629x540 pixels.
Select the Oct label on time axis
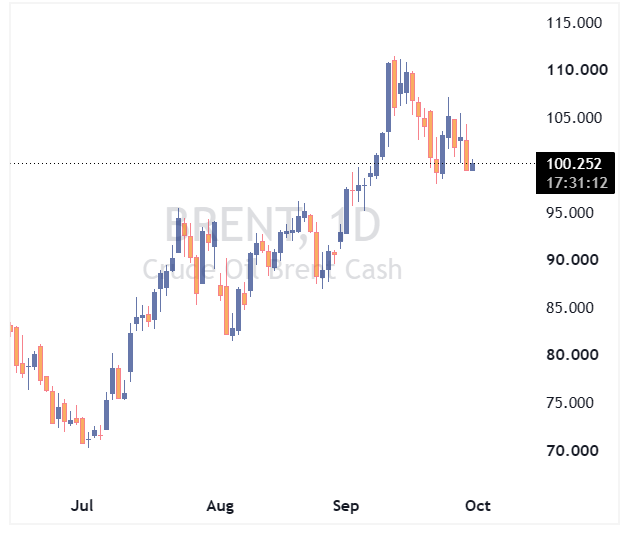(478, 505)
